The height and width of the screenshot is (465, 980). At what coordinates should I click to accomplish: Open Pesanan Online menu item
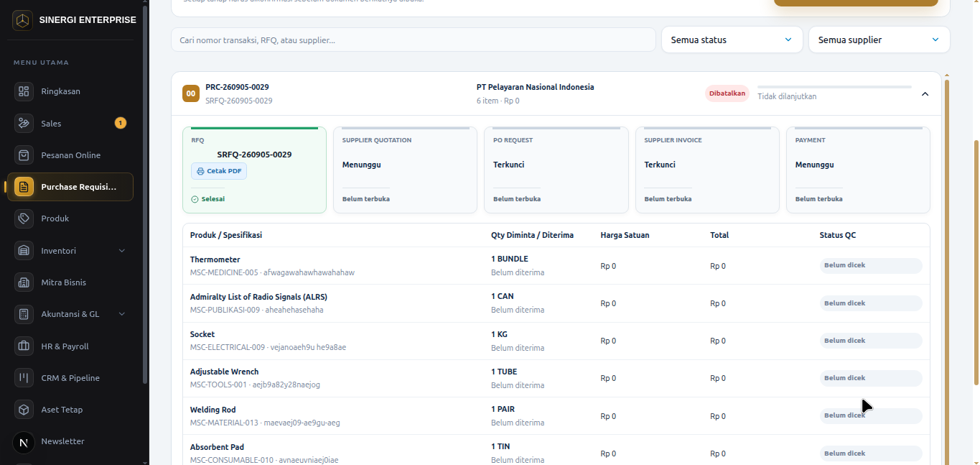(70, 155)
